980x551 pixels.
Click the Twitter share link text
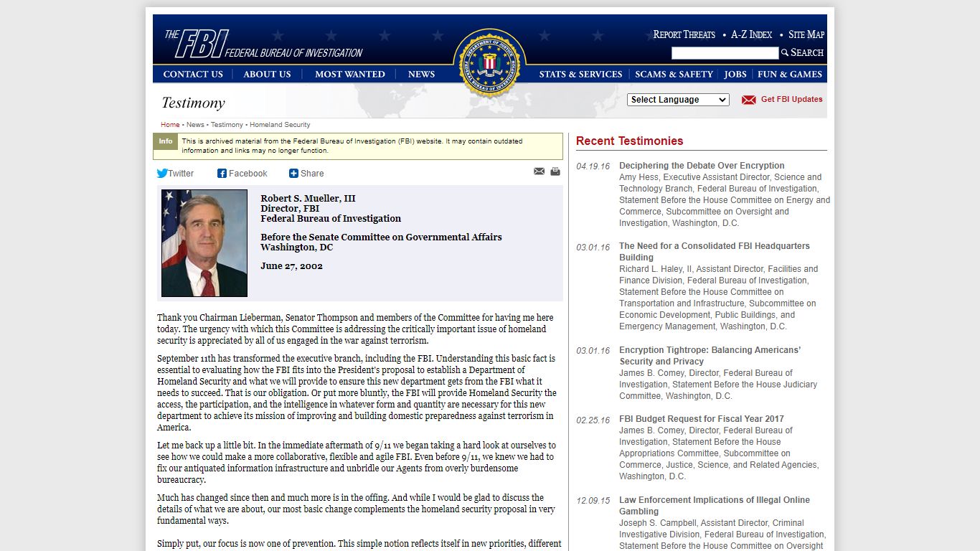click(x=181, y=174)
